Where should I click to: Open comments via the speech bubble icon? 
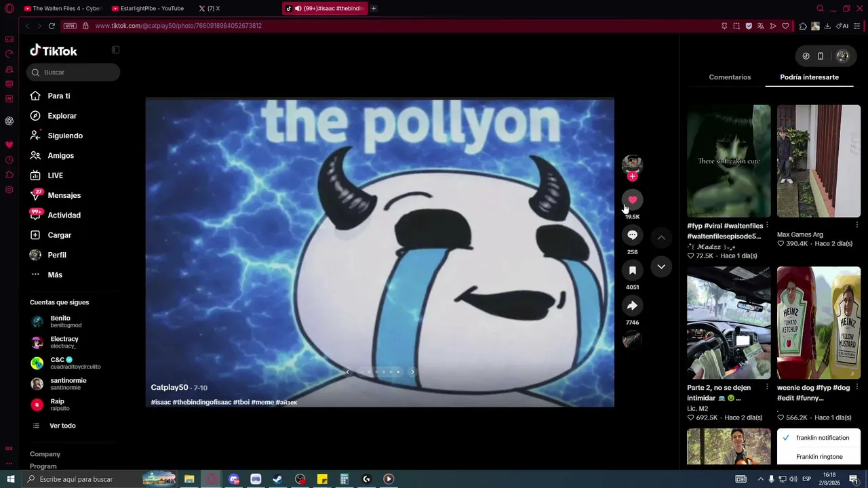click(x=632, y=235)
